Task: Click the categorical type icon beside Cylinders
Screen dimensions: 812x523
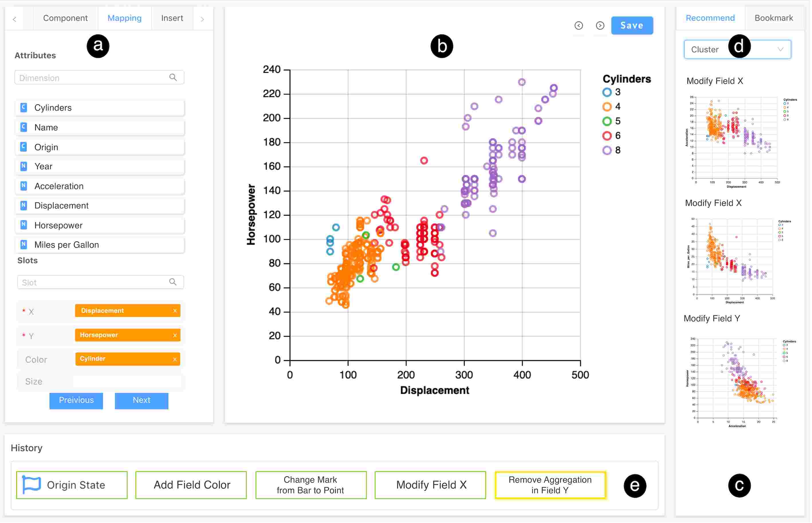Action: click(x=23, y=107)
